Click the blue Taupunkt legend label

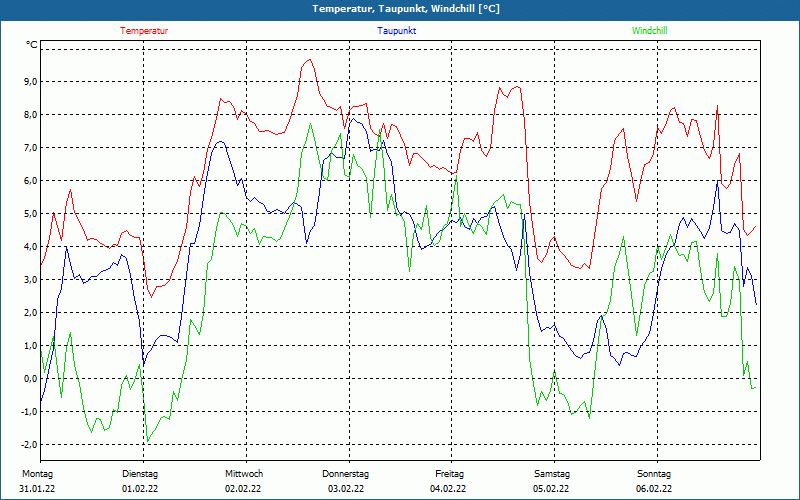click(x=396, y=31)
